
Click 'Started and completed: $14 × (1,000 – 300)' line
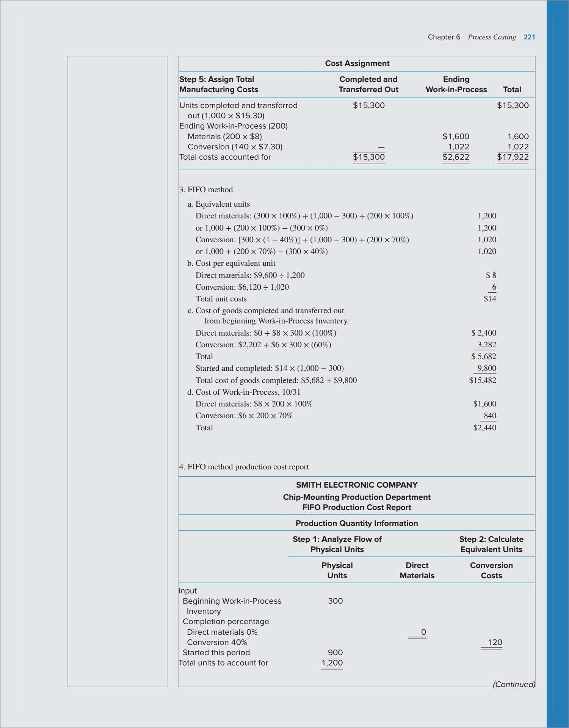click(270, 368)
